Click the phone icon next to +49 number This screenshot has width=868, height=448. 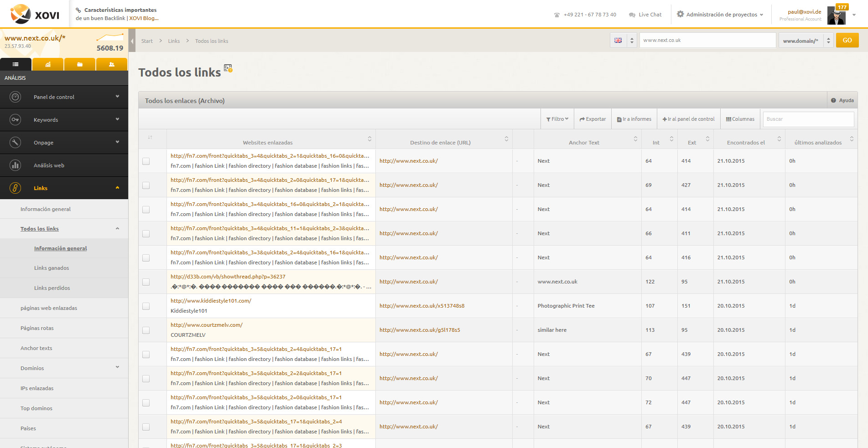pyautogui.click(x=556, y=15)
